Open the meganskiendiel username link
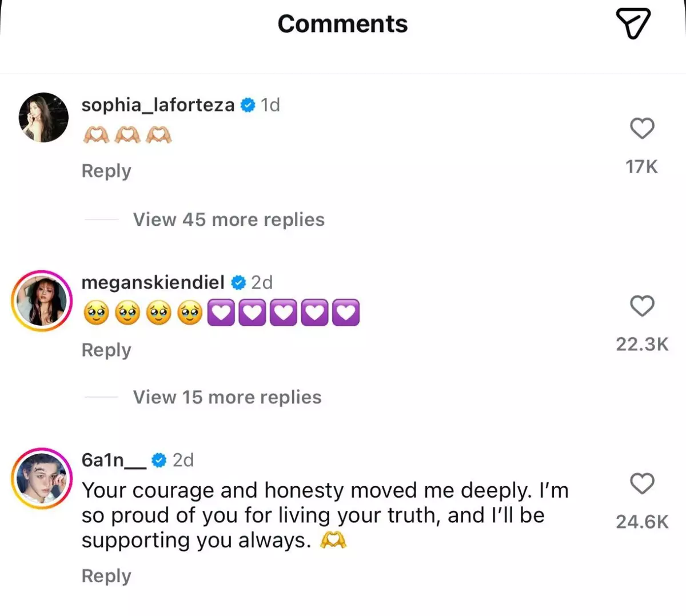The height and width of the screenshot is (616, 686). 153,282
